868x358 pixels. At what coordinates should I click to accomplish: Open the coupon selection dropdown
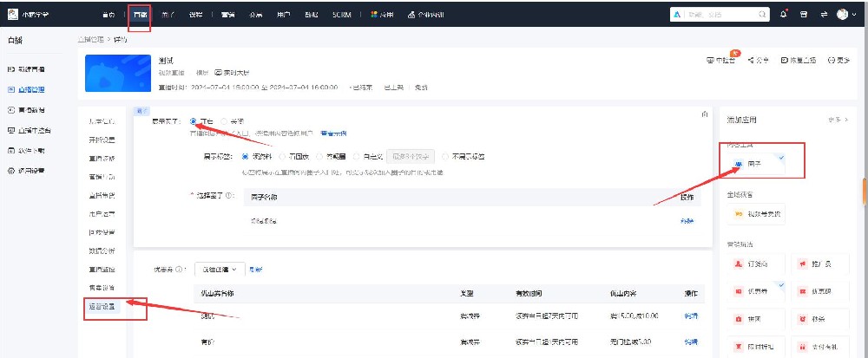220,270
